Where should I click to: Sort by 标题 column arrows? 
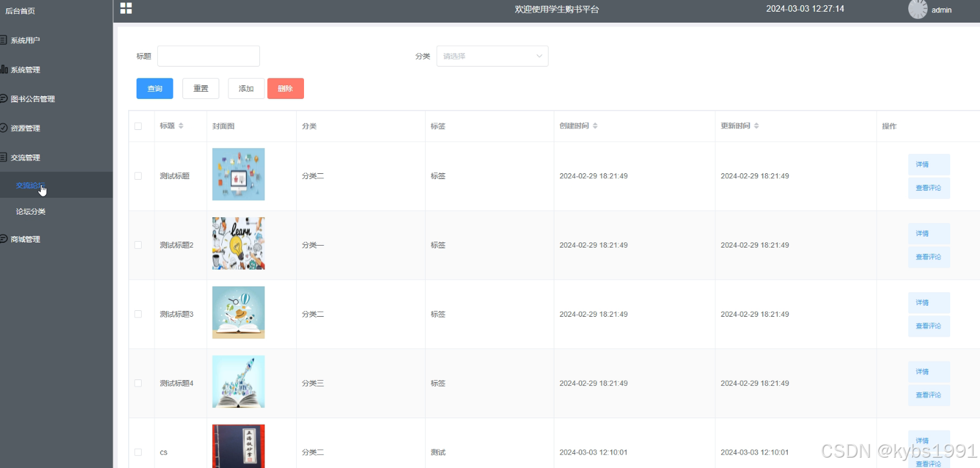click(x=181, y=126)
